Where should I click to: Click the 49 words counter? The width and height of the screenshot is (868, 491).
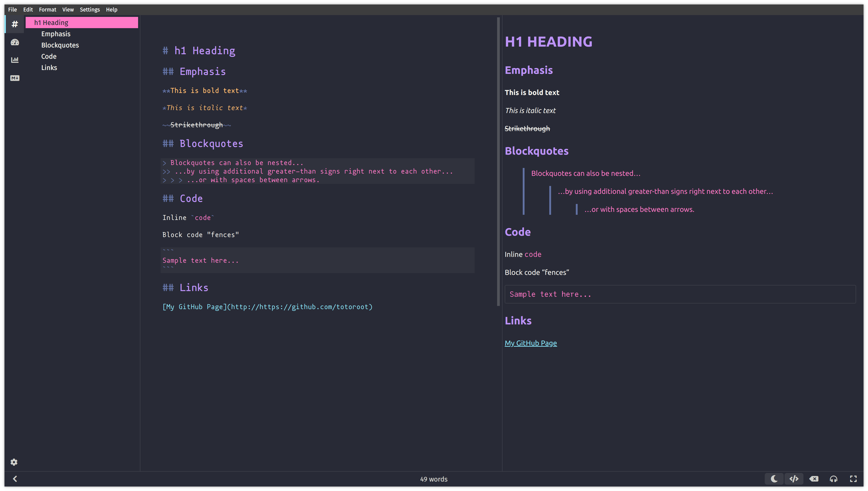(x=434, y=479)
